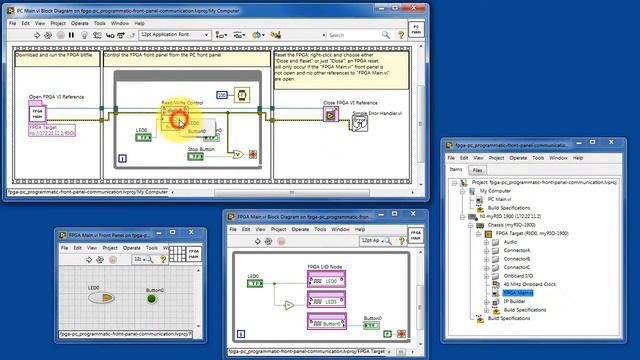
Task: Click Run arrow in FPGA Front Panel window
Action: [89, 260]
